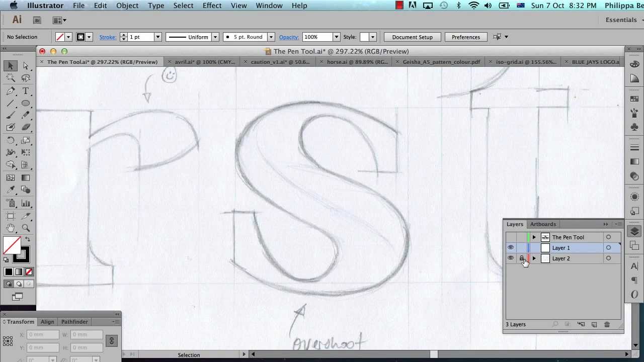Select the Column Graph tool
The height and width of the screenshot is (362, 644).
coord(26,203)
